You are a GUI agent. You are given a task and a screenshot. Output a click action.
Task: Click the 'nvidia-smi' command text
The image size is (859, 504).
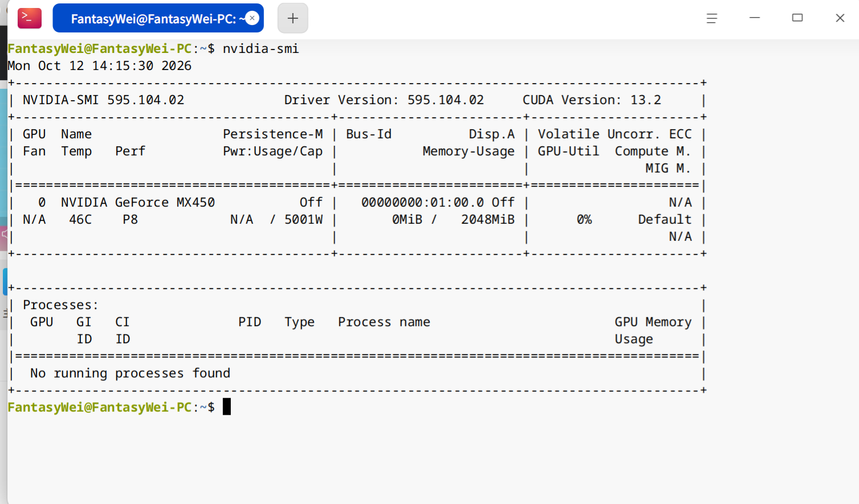[260, 49]
